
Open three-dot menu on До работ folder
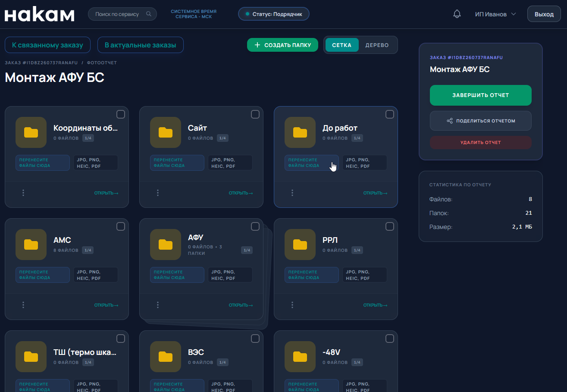tap(292, 193)
